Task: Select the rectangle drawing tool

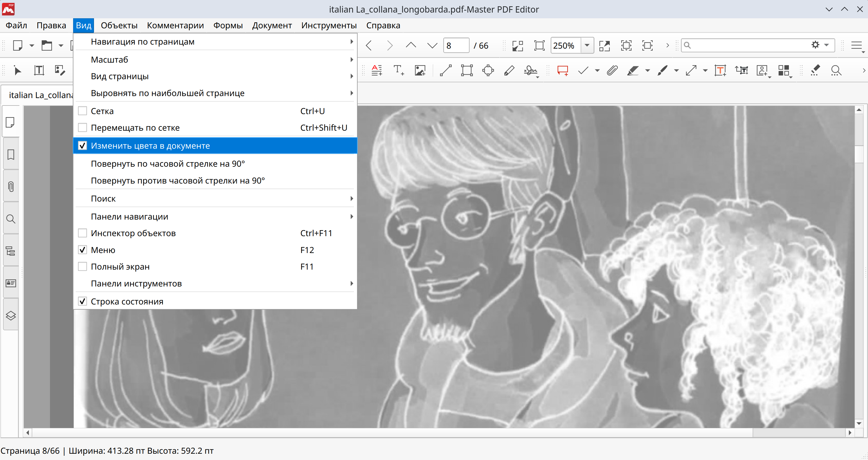Action: [467, 71]
